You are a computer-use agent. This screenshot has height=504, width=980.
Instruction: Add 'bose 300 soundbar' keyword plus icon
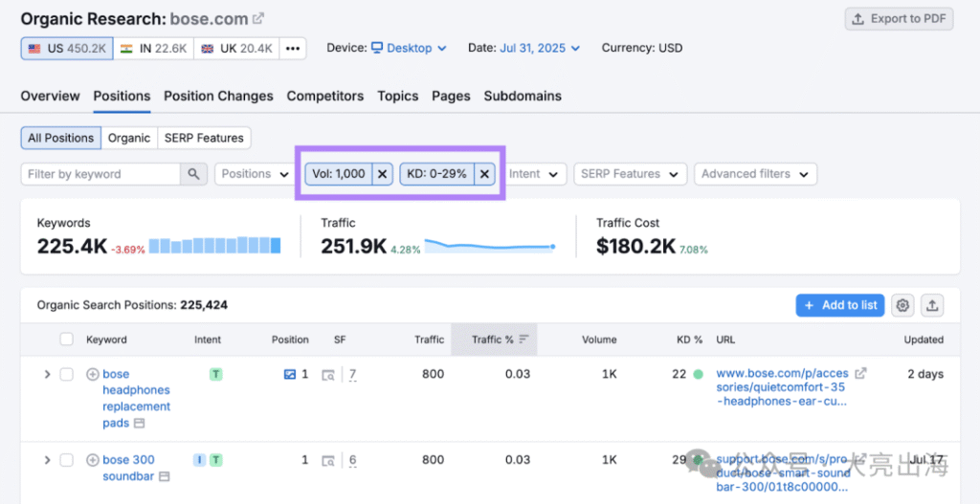click(x=93, y=460)
